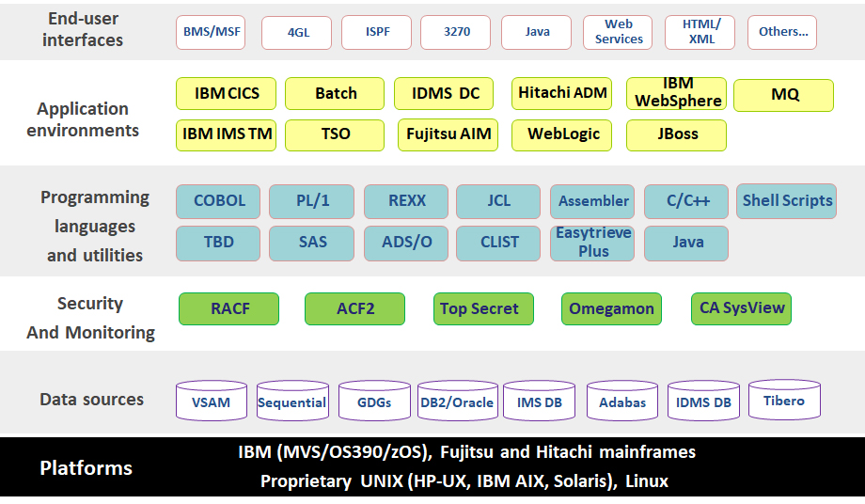
Task: Select the Adabas database cylinder
Action: (622, 401)
